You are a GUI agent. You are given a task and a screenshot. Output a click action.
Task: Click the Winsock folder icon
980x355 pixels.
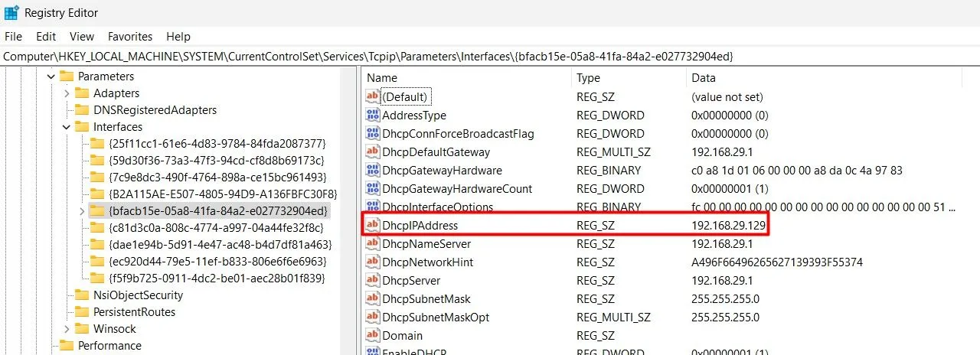pyautogui.click(x=82, y=329)
